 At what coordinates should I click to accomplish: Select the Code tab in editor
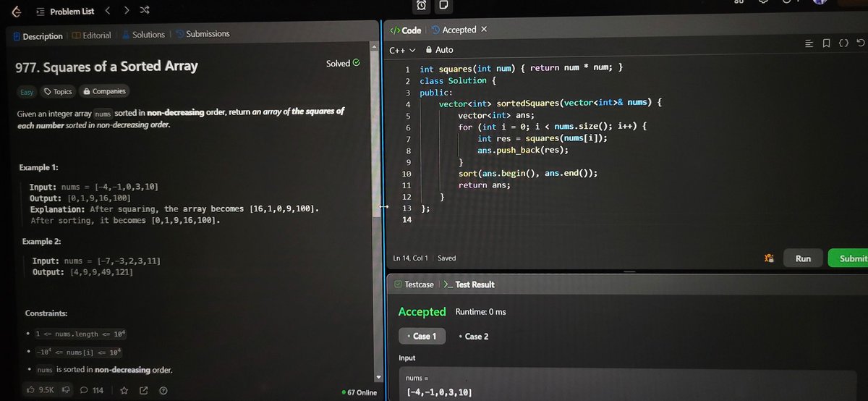point(406,30)
